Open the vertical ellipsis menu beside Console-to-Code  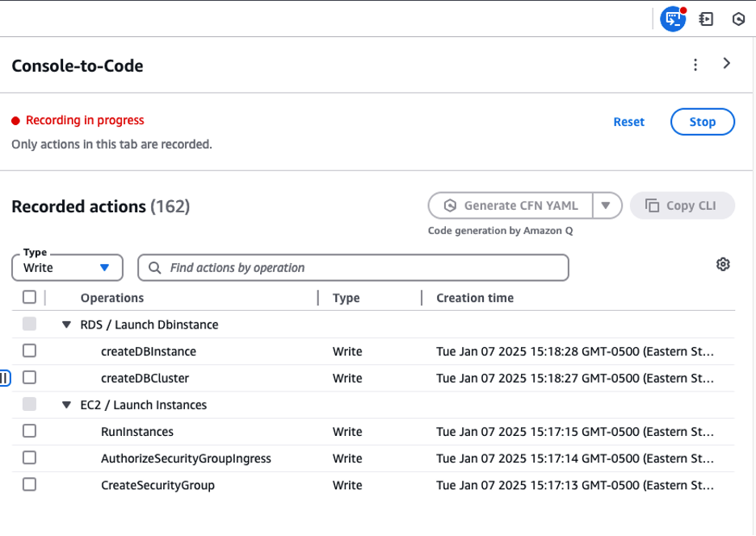point(695,63)
